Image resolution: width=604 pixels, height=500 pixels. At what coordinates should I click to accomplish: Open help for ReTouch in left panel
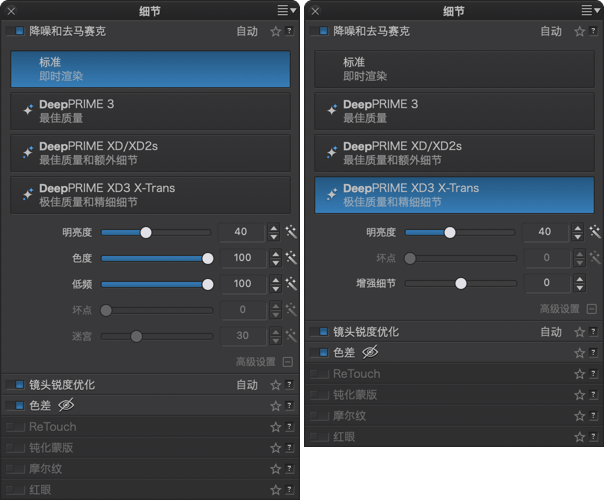(289, 426)
